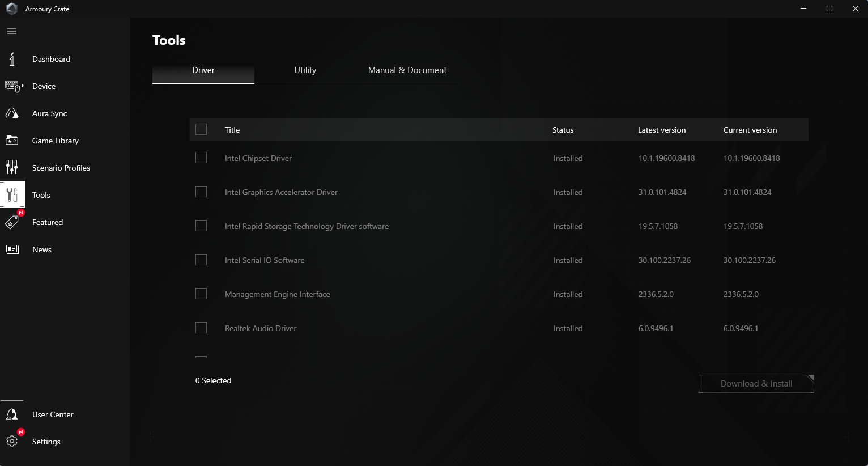The width and height of the screenshot is (868, 466).
Task: Click the Settings gear icon
Action: [12, 441]
